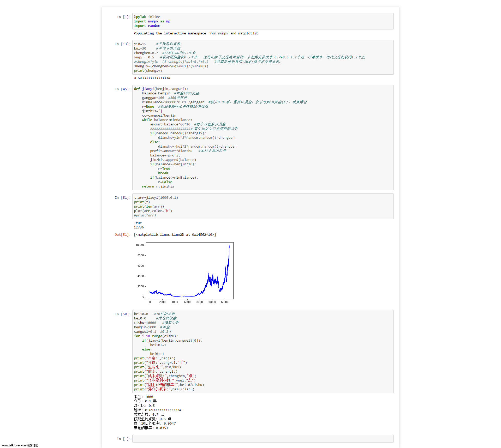Viewport: 501px width, 448px height.
Task: Click the line 'return r,jinzhis'
Action: [x=158, y=186]
